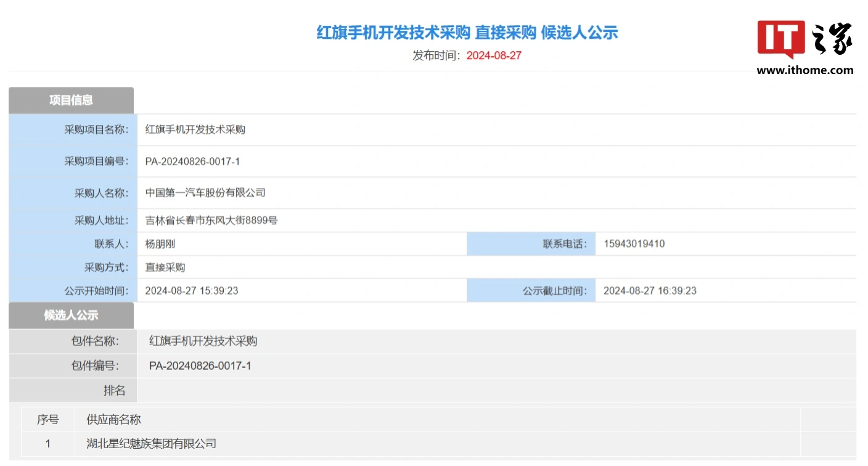Click purchaser name 中国第一汽车股份有限公司
Screen dimensions: 868x466
point(205,193)
